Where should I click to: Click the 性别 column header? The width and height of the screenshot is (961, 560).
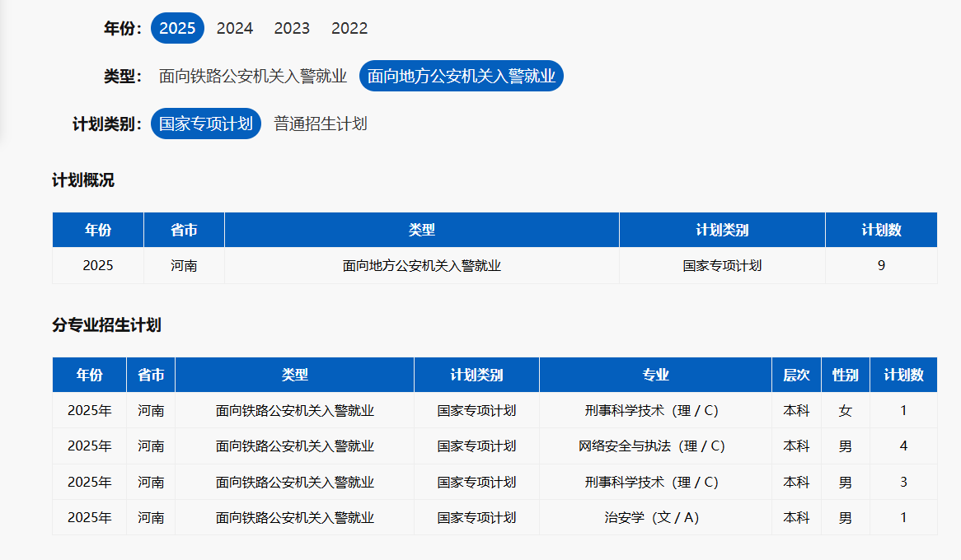pyautogui.click(x=845, y=376)
